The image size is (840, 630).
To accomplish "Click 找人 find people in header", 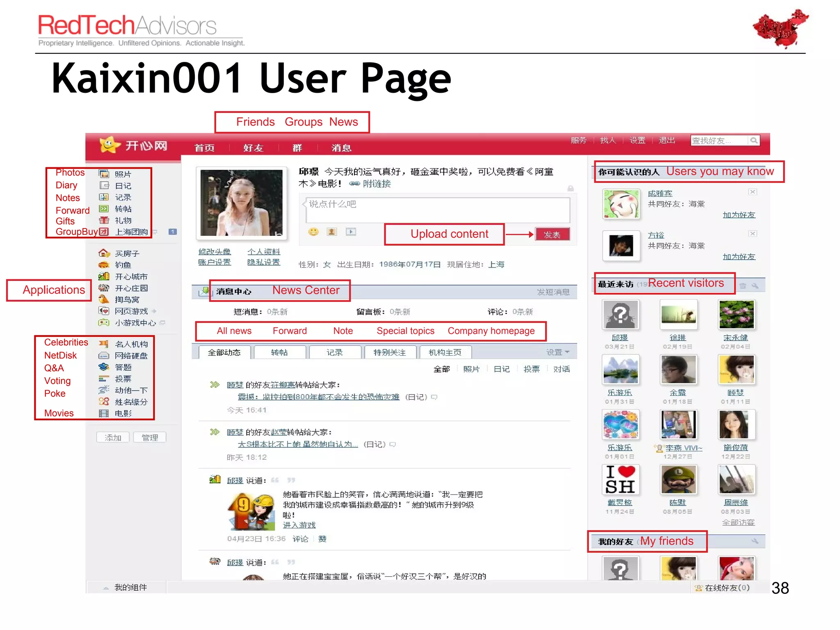I will [608, 140].
